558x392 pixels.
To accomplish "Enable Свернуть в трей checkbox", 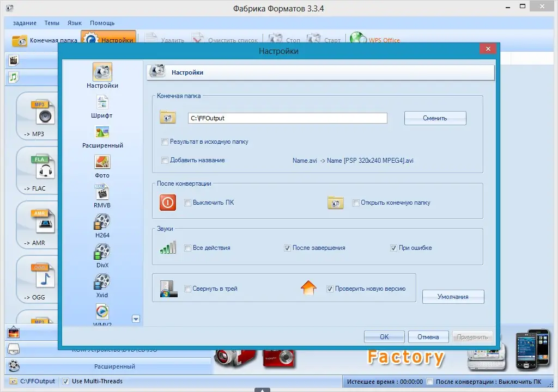I will (x=187, y=289).
